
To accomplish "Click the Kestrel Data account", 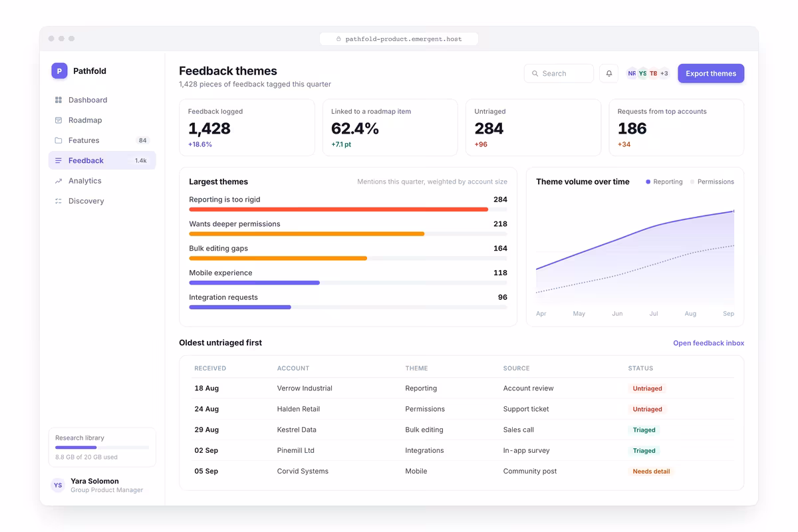I will [297, 430].
